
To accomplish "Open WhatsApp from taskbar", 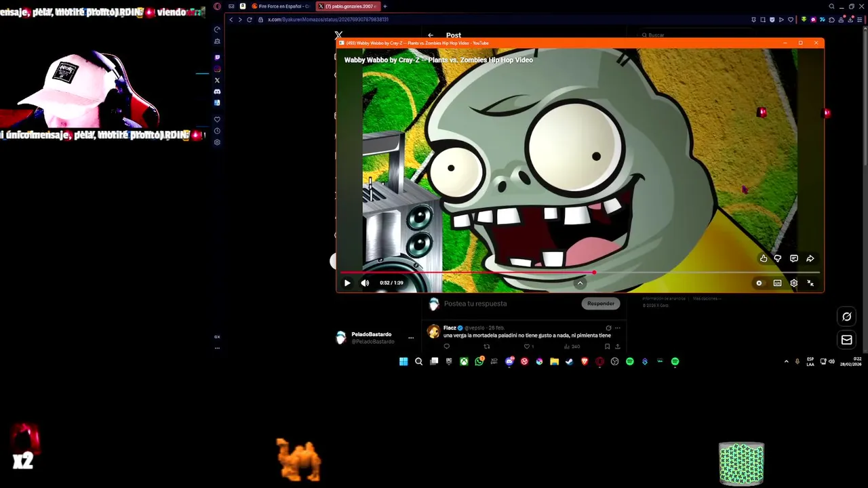I will pyautogui.click(x=479, y=362).
